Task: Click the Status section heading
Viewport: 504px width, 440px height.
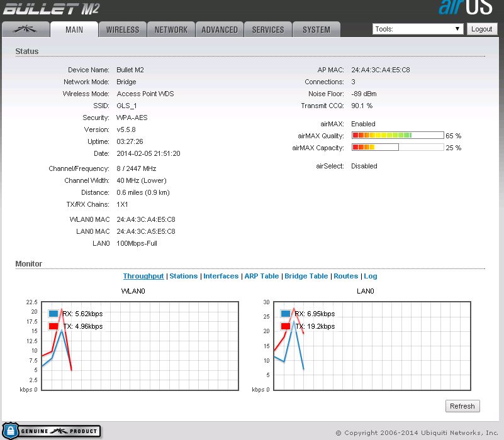Action: click(x=27, y=51)
